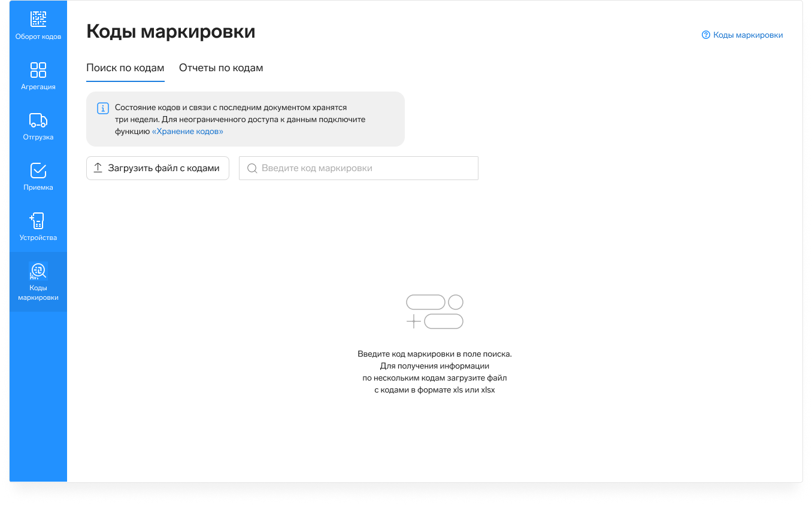Switch to the Отчеты по кодам tab

(x=221, y=68)
